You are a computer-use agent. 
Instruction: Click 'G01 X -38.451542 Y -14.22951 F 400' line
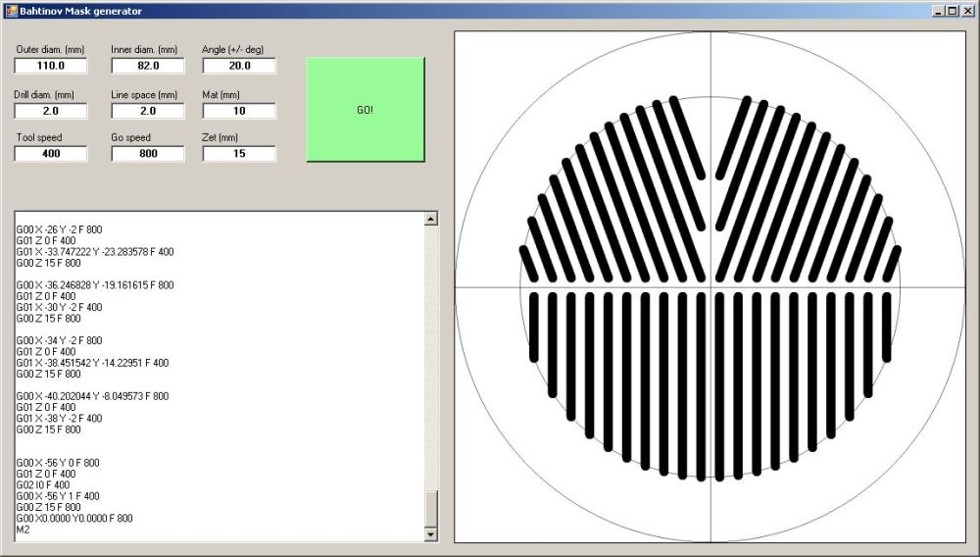(x=92, y=363)
